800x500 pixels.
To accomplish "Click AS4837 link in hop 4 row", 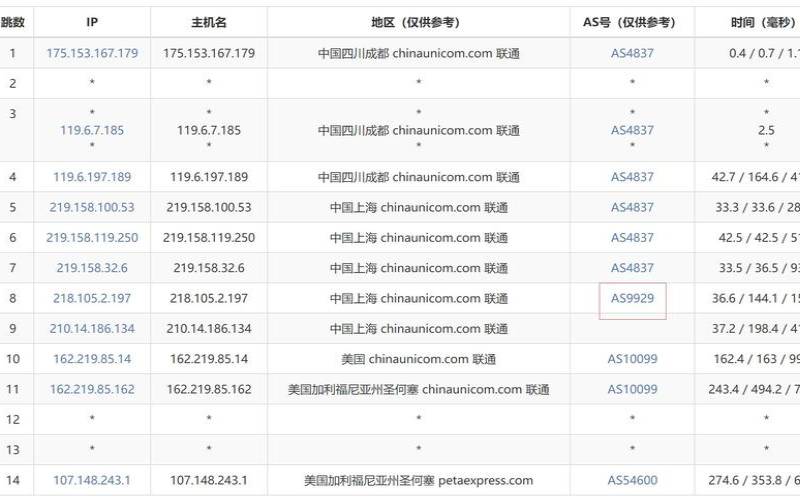I will click(x=632, y=177).
